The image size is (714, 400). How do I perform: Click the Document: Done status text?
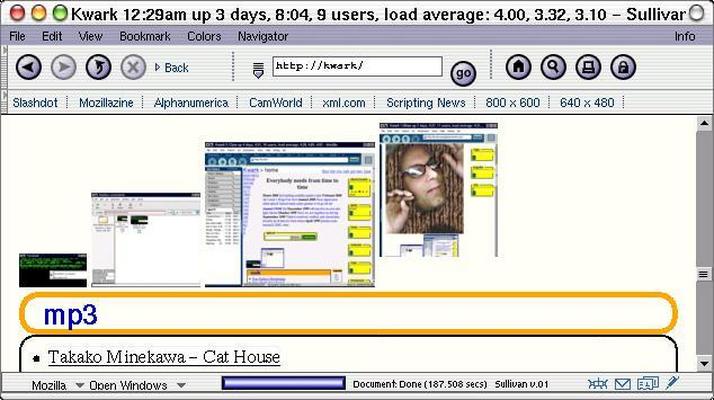point(419,384)
